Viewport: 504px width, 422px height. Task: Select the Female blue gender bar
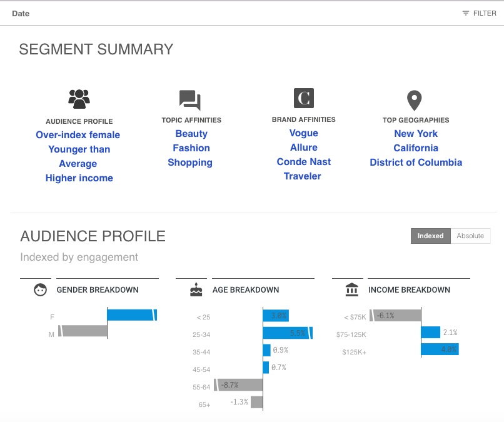click(x=131, y=315)
